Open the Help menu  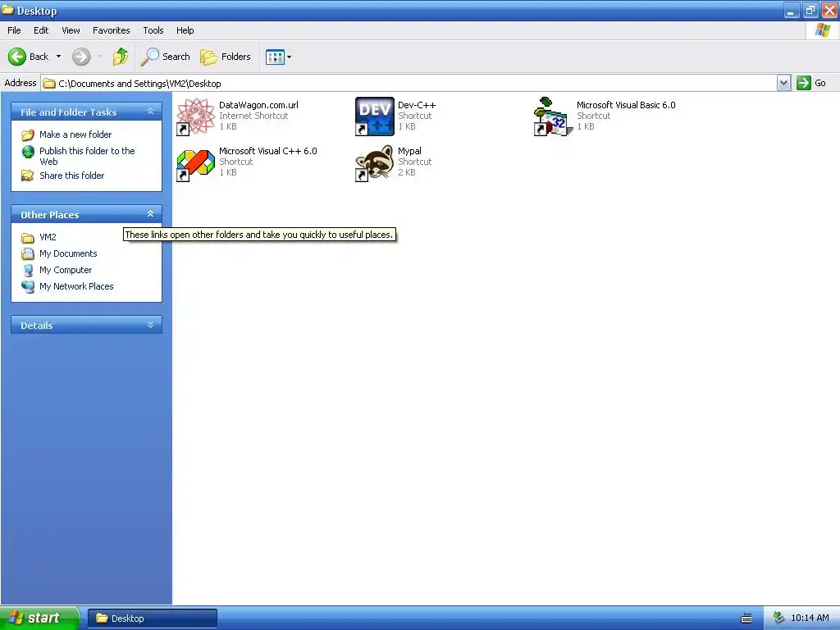[x=185, y=30]
